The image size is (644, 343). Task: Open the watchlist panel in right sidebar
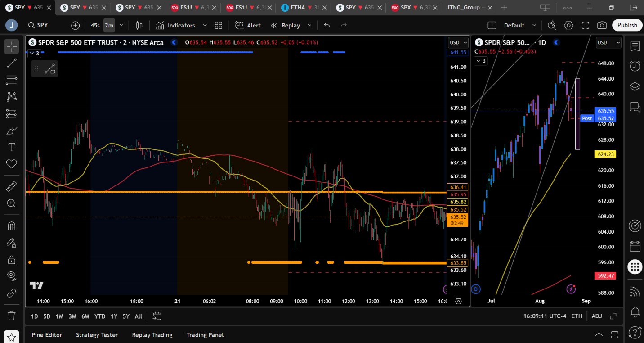[x=635, y=46]
